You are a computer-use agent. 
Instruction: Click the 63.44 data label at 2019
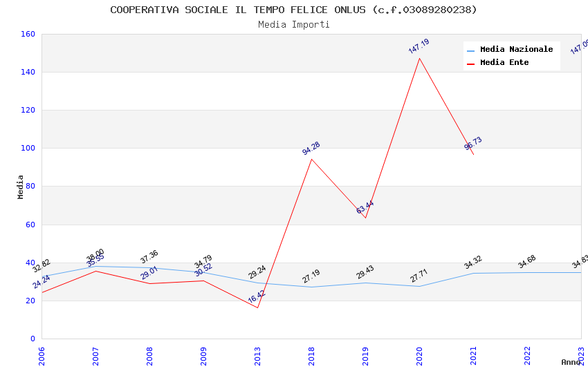click(365, 207)
